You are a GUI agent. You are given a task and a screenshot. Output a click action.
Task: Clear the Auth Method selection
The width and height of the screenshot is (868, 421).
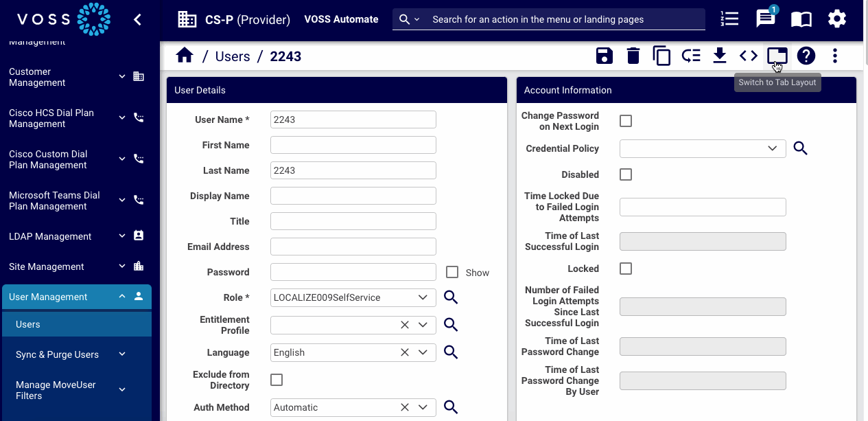pos(405,407)
